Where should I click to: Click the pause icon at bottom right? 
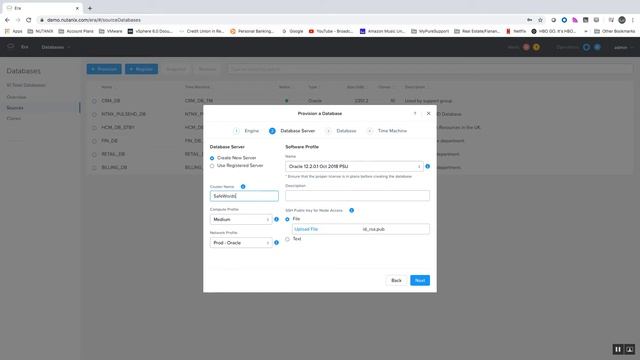pos(618,349)
